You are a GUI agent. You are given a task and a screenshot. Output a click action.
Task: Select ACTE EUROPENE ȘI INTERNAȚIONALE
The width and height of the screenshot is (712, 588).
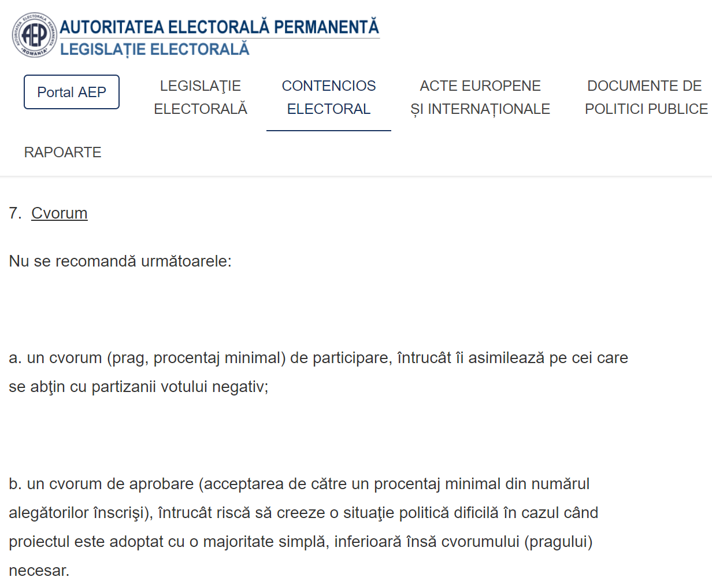pyautogui.click(x=480, y=97)
